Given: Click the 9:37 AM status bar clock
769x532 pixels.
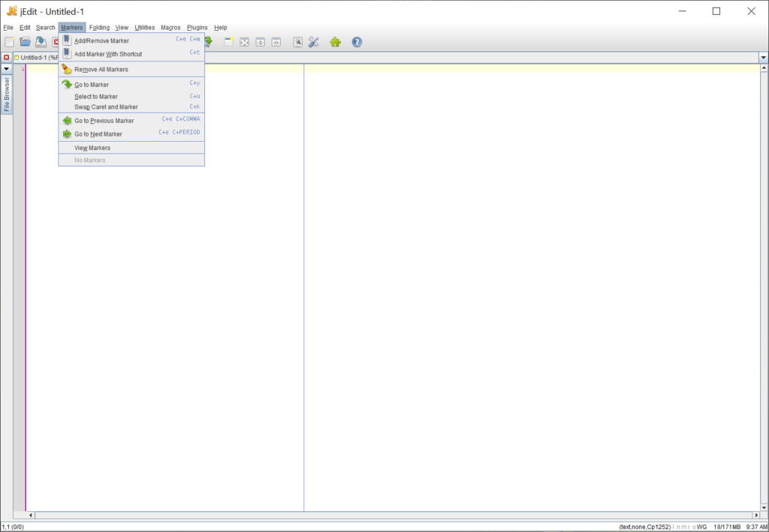Looking at the screenshot, I should tap(758, 527).
